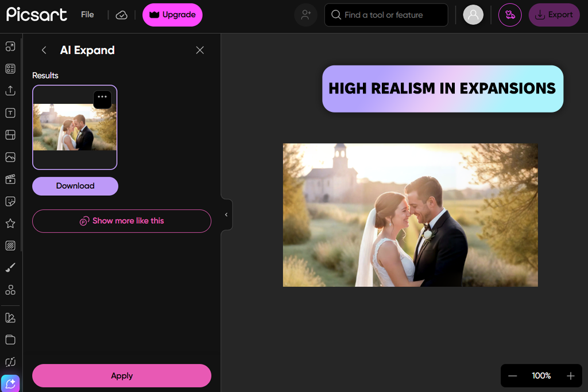Open the Layout sidebar icon
Viewport: 588px width, 392px height.
(10, 135)
